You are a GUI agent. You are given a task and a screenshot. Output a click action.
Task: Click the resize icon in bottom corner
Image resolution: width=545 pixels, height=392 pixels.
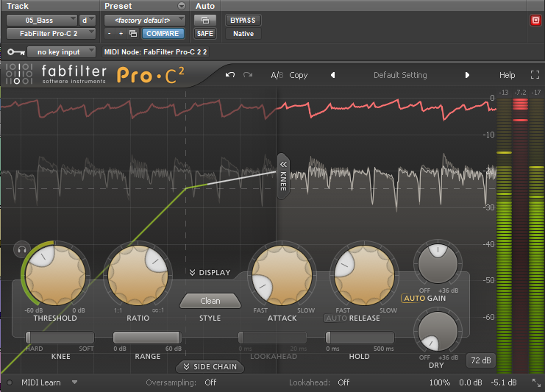click(x=537, y=382)
